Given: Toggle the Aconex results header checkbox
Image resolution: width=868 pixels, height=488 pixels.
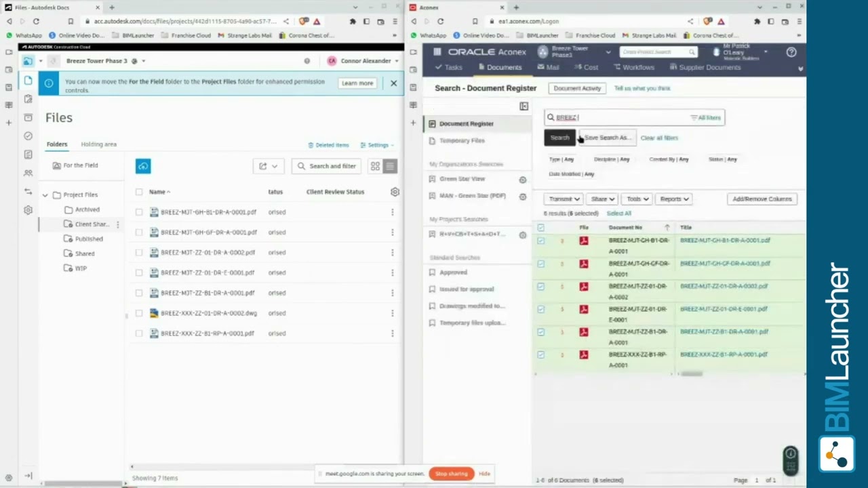Looking at the screenshot, I should click(540, 228).
